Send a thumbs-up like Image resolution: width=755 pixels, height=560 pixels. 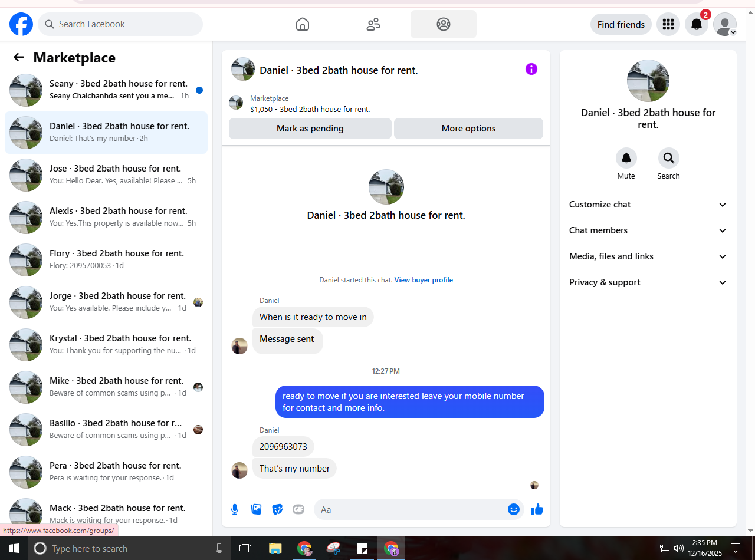[x=537, y=510]
